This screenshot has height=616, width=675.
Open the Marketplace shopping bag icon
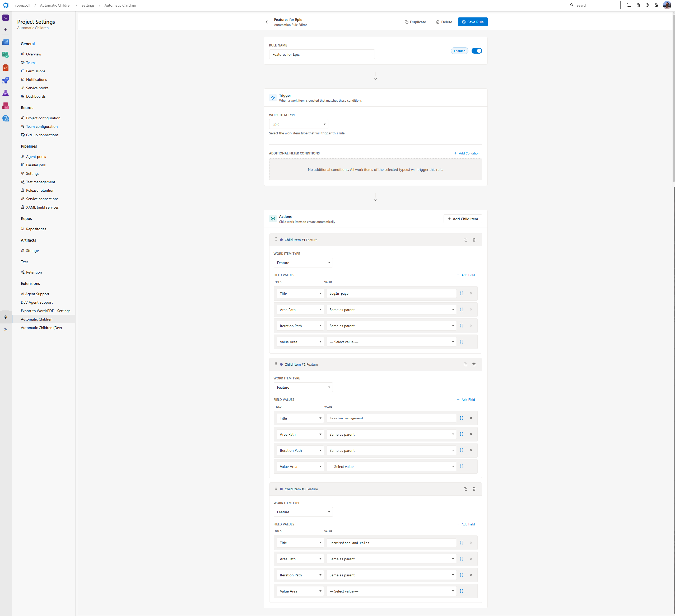(x=638, y=5)
